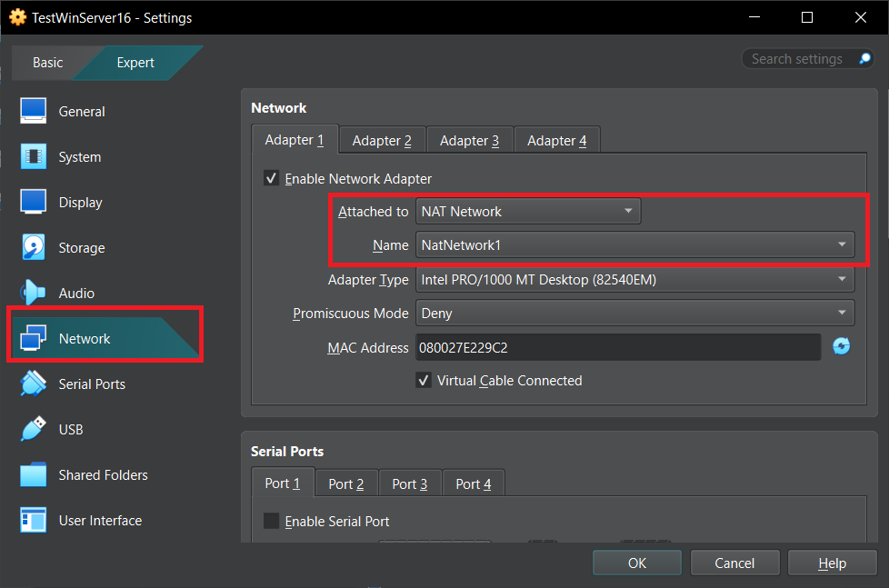Regenerate MAC address with refresh icon
The height and width of the screenshot is (588, 889).
coord(842,346)
